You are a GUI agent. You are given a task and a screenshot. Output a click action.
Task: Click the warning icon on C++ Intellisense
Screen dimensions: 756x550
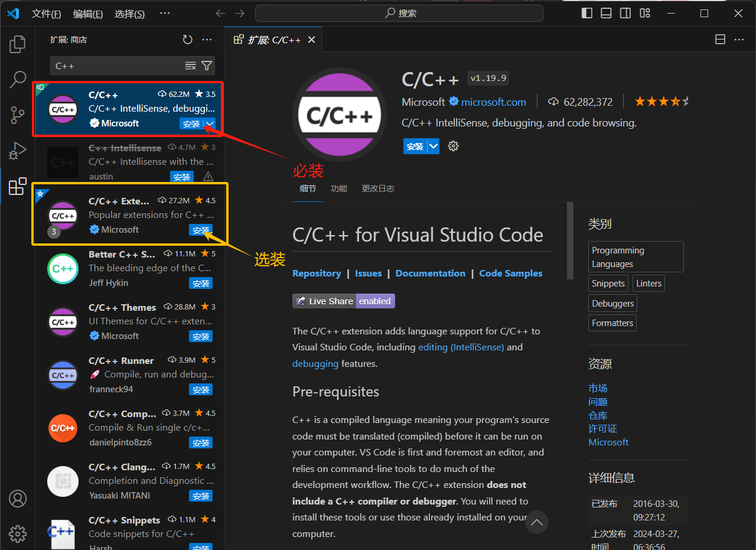point(208,177)
